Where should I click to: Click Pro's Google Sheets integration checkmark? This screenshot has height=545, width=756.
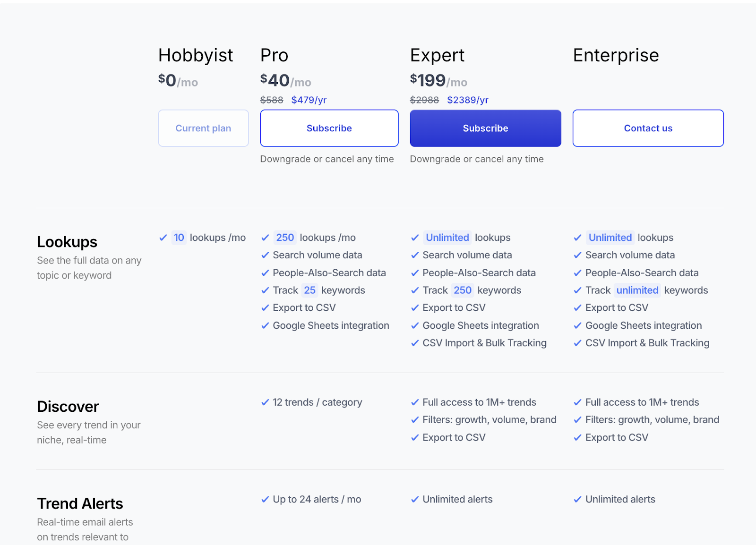265,326
